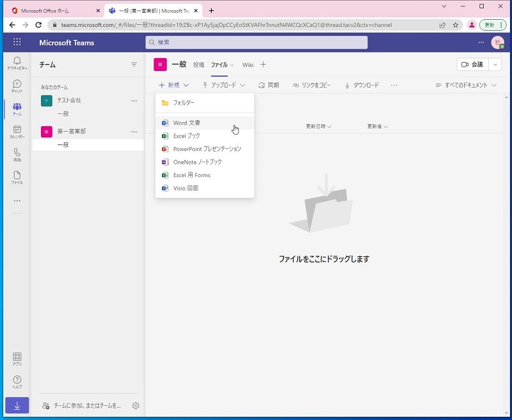This screenshot has width=512, height=420.
Task: Create a OneNote ノートブック
Action: (x=205, y=162)
